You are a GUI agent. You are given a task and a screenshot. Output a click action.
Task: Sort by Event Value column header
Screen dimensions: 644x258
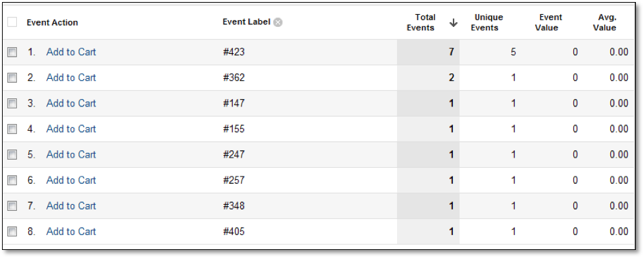tap(548, 23)
